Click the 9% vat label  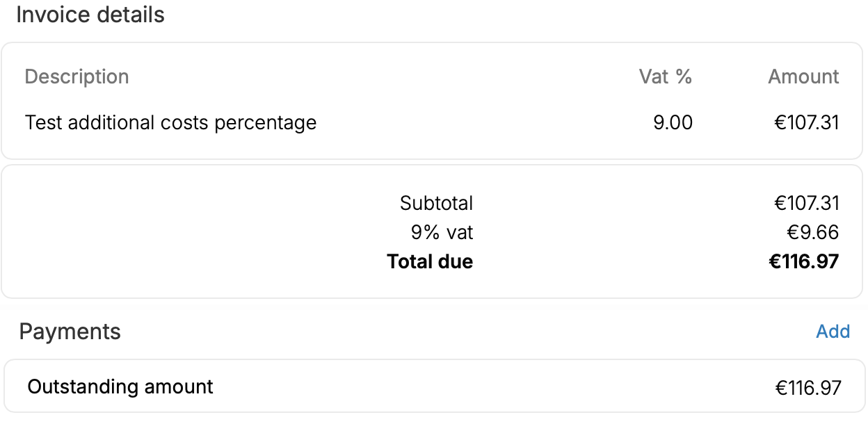click(442, 232)
